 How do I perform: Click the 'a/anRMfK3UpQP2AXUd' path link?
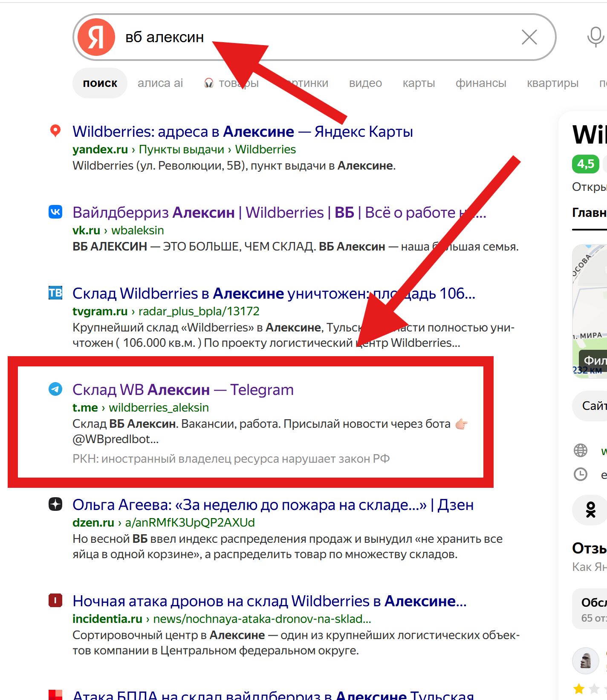pos(190,523)
